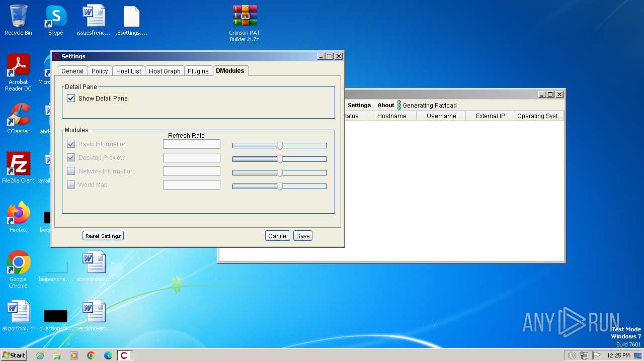Click Save in the Settings dialog
The image size is (644, 362).
[303, 236]
